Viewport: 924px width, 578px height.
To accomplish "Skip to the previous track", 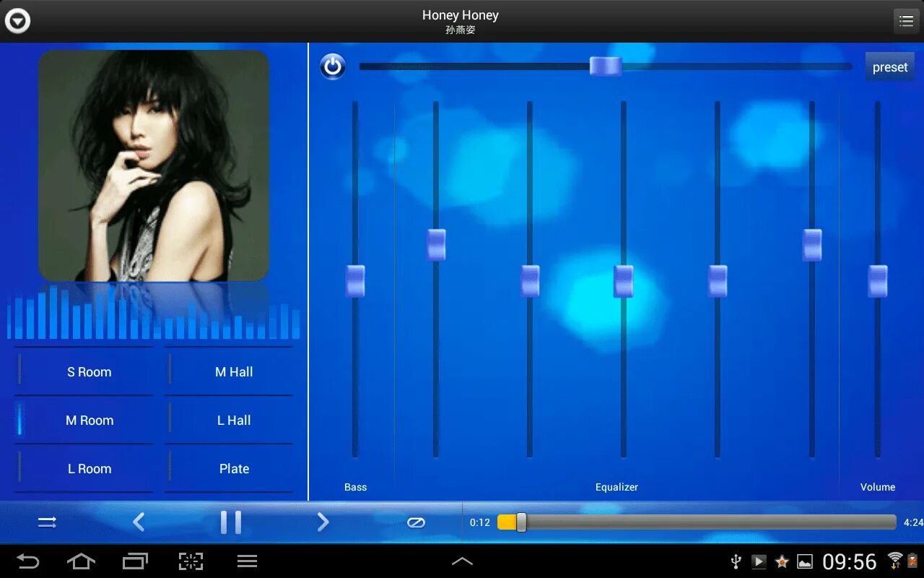I will [139, 522].
